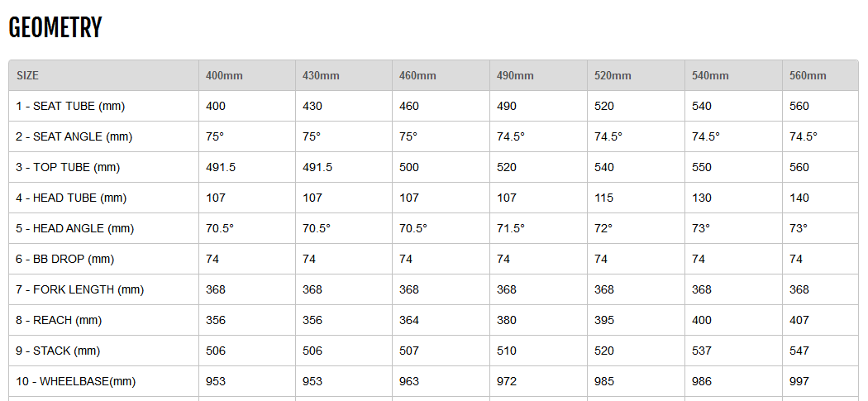Click the 430mm size column header
This screenshot has height=401, width=868.
[x=321, y=75]
